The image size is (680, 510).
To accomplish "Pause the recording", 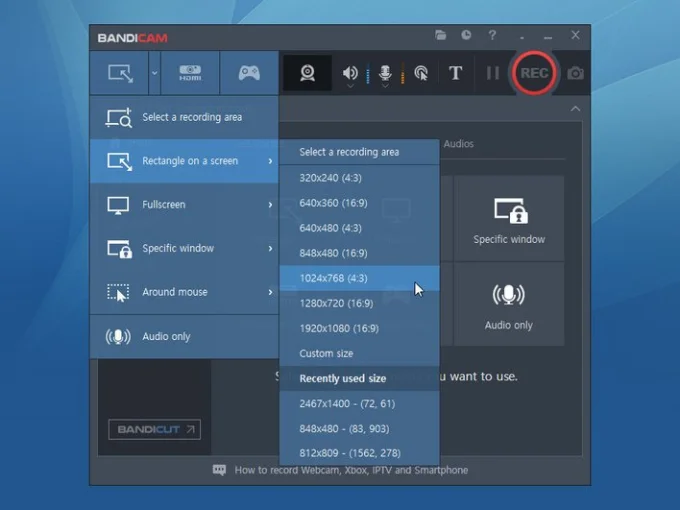I will point(493,73).
